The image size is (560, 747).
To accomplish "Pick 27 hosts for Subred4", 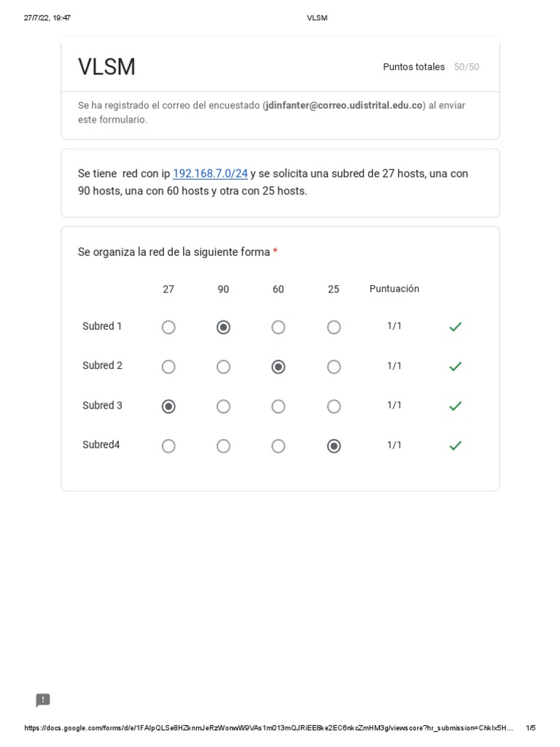I will [168, 446].
